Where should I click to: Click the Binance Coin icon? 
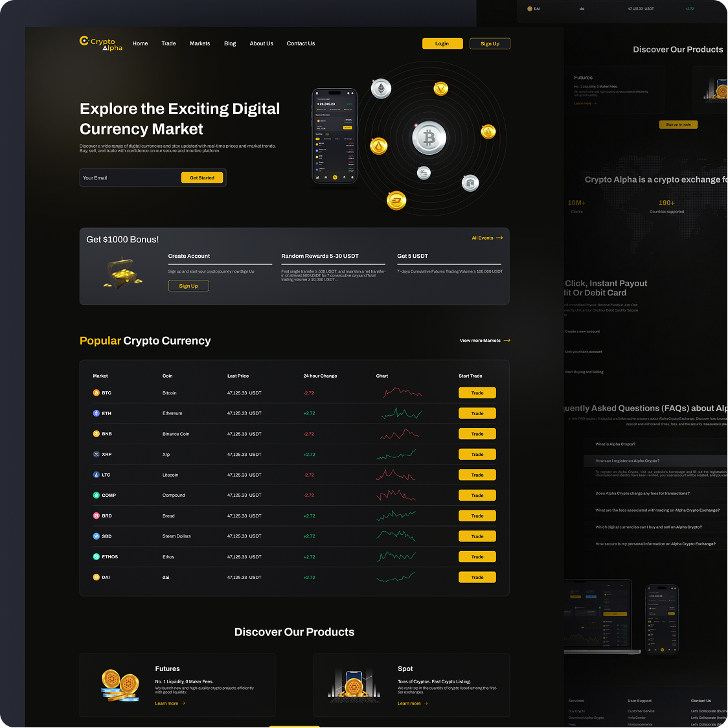(x=96, y=433)
